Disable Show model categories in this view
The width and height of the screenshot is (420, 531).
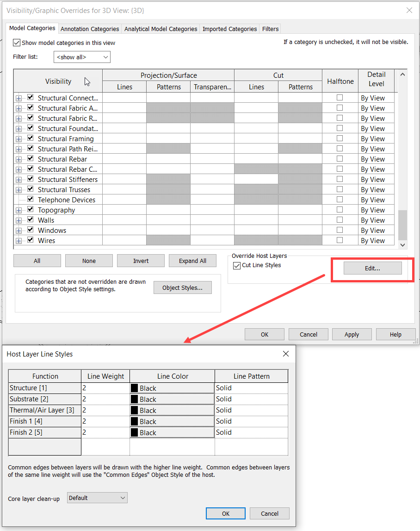16,43
